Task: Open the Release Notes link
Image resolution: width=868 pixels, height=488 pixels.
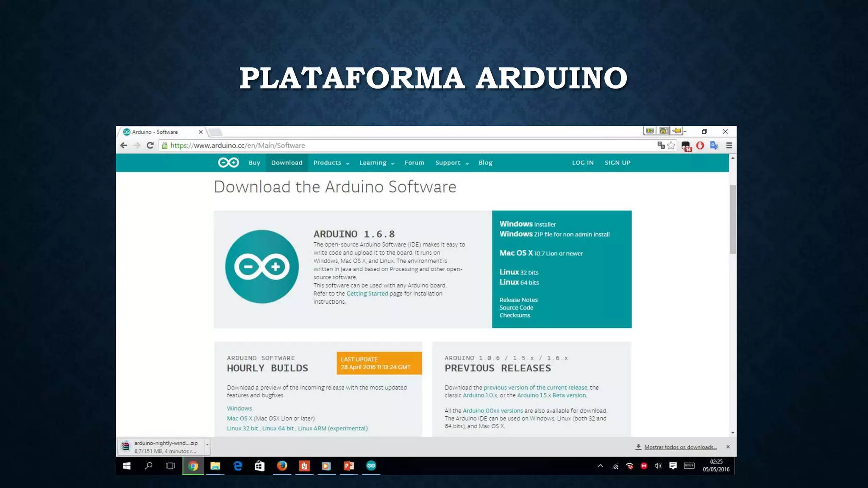Action: click(x=518, y=299)
